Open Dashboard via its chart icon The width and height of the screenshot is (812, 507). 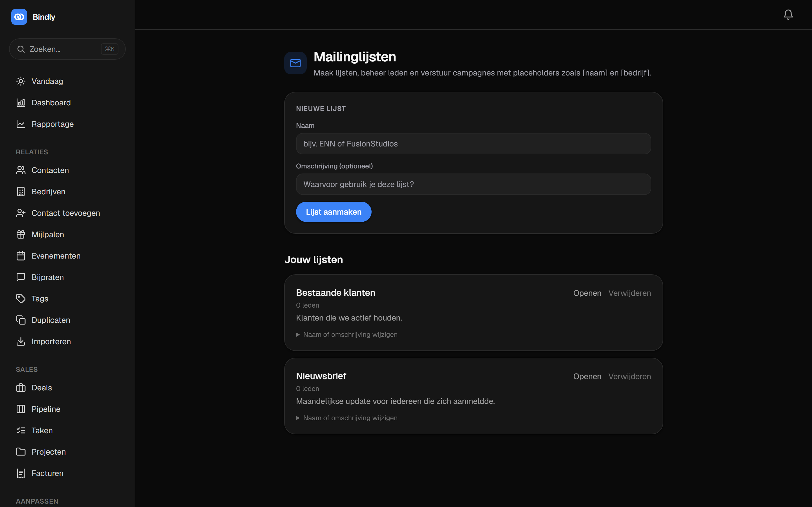[x=21, y=103]
